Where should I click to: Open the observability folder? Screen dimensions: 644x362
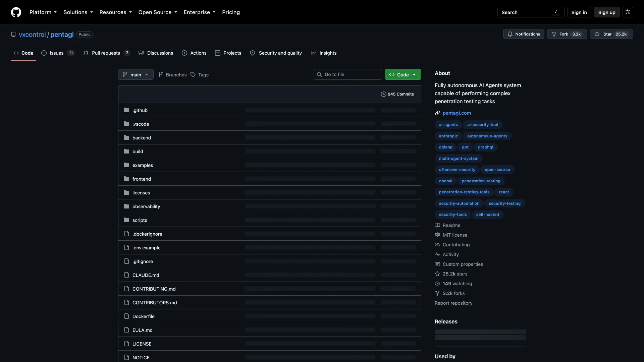click(146, 206)
